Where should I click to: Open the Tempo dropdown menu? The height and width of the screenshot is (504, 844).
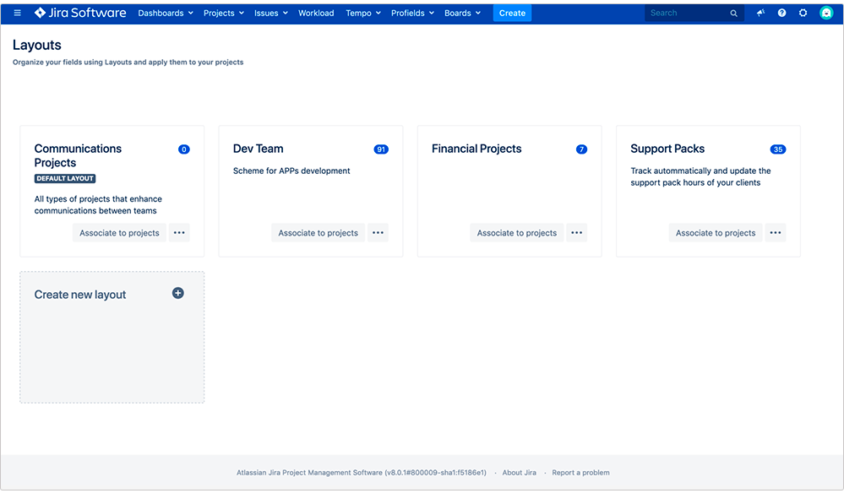click(362, 13)
